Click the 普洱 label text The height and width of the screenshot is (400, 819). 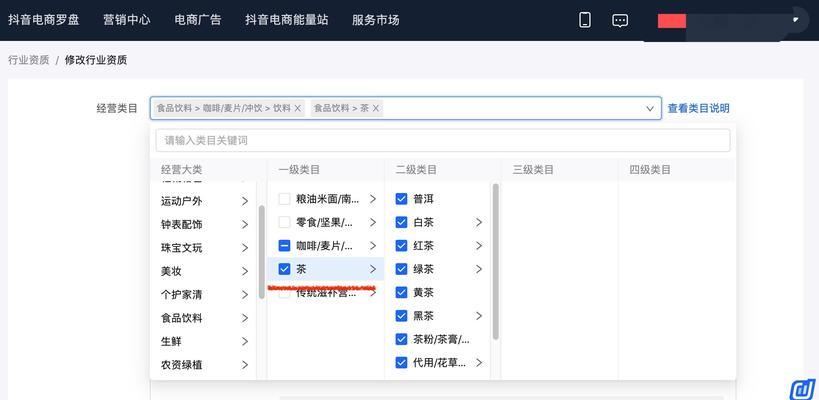423,199
